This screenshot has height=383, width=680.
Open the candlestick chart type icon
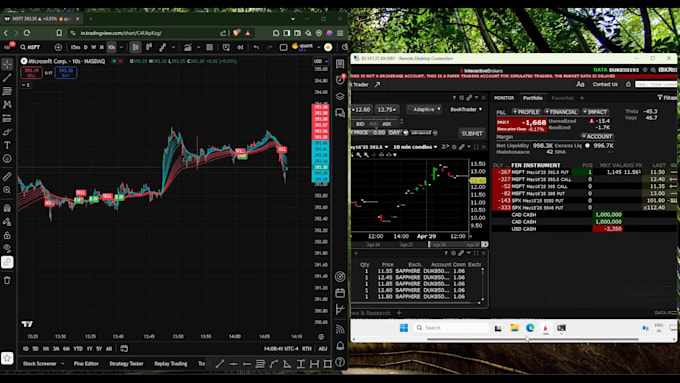135,47
